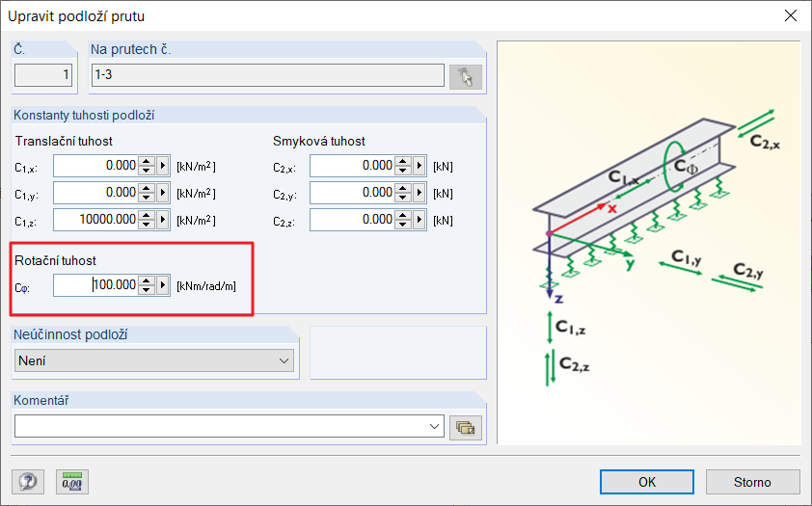The width and height of the screenshot is (812, 506).
Task: Click the Storno cancel button
Action: [x=752, y=482]
